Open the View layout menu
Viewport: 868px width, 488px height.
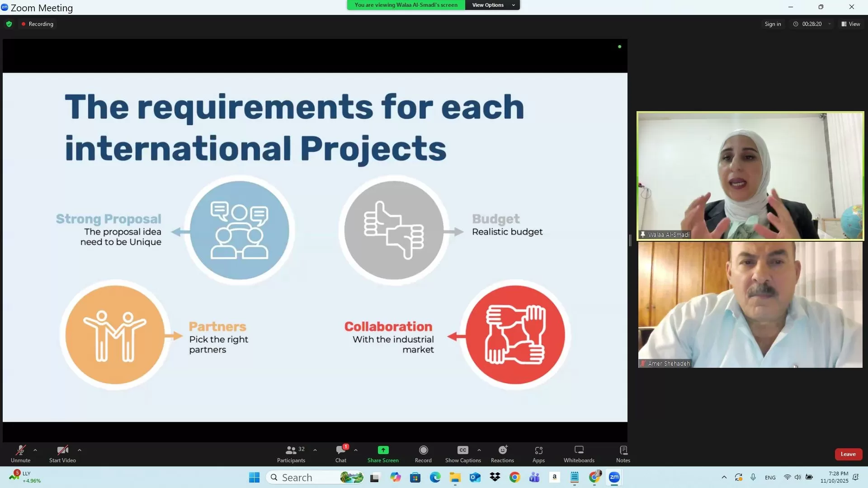pos(851,24)
